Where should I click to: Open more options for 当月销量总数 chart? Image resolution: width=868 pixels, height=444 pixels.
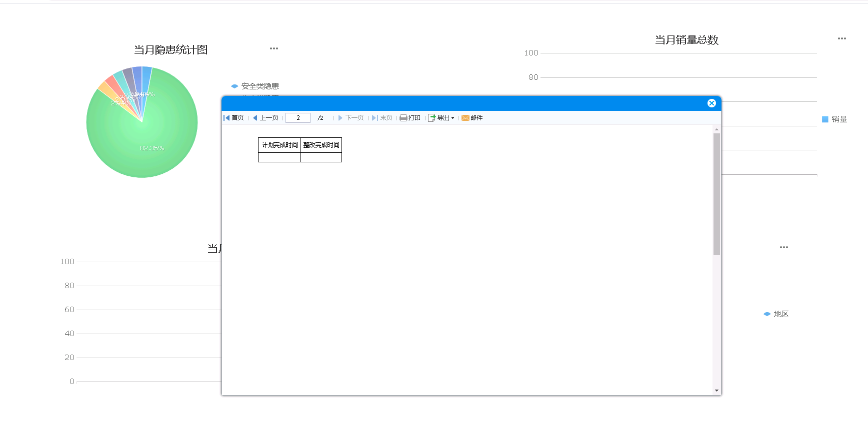click(842, 38)
